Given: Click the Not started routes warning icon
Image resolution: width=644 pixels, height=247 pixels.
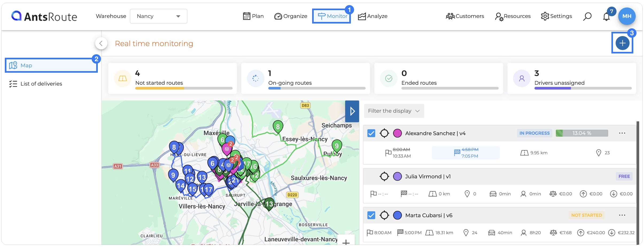Looking at the screenshot, I should 122,78.
